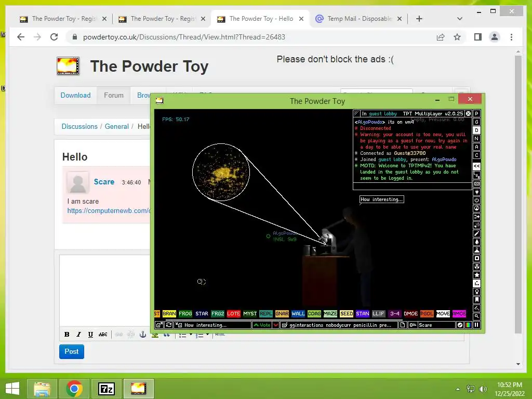Open bullet list dropdown arrow
The height and width of the screenshot is (399, 532).
pos(191,335)
